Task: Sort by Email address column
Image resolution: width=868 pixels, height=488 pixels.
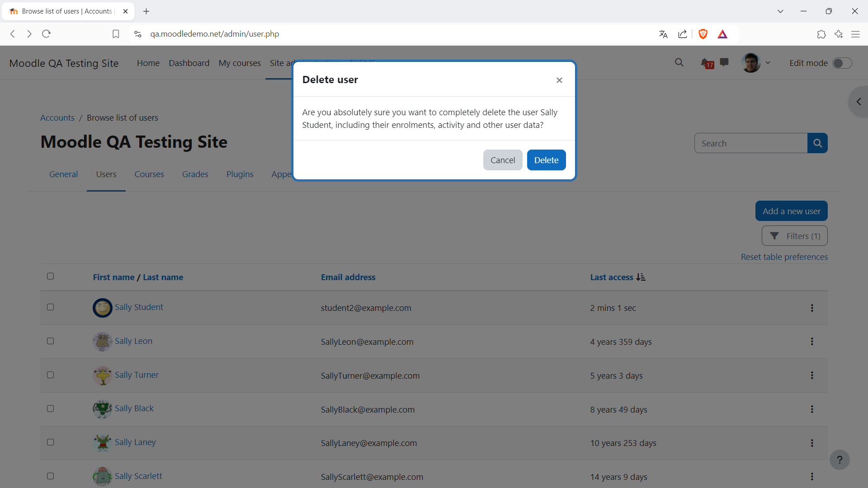Action: point(348,277)
